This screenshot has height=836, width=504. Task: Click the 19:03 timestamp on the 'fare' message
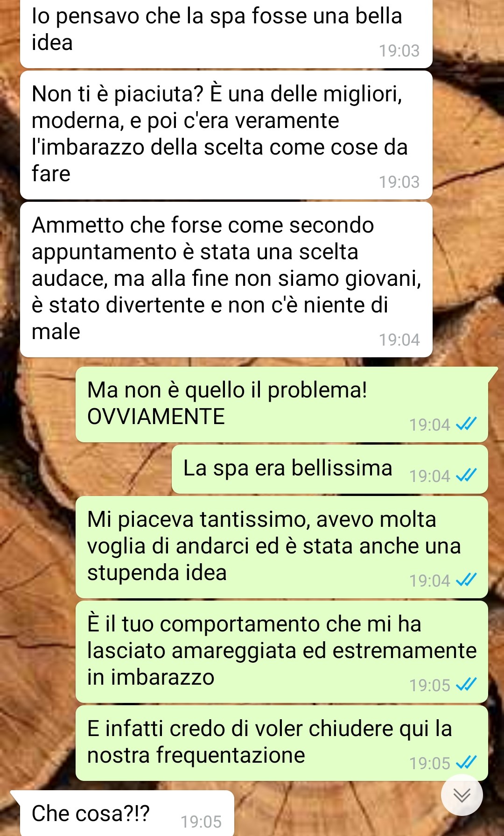(399, 182)
